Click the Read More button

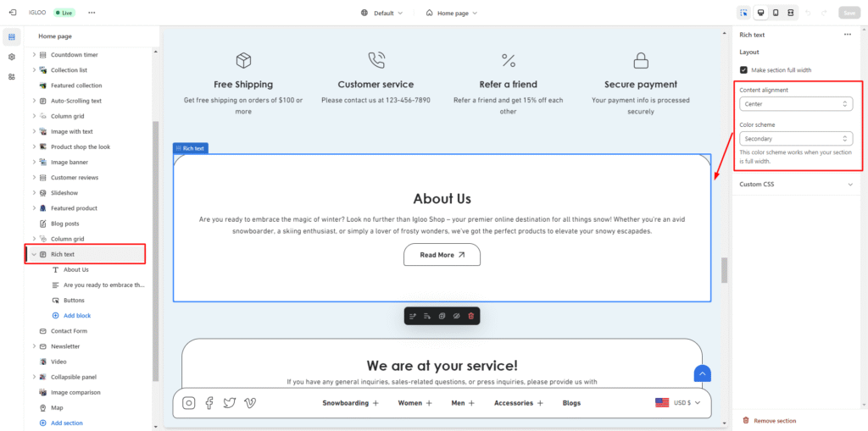442,255
